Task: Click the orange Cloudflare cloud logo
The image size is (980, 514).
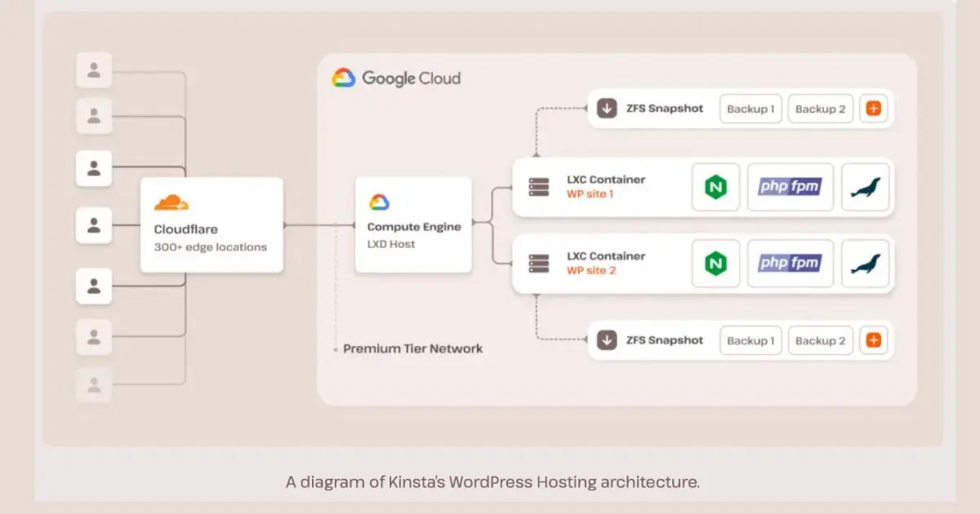Action: point(171,202)
